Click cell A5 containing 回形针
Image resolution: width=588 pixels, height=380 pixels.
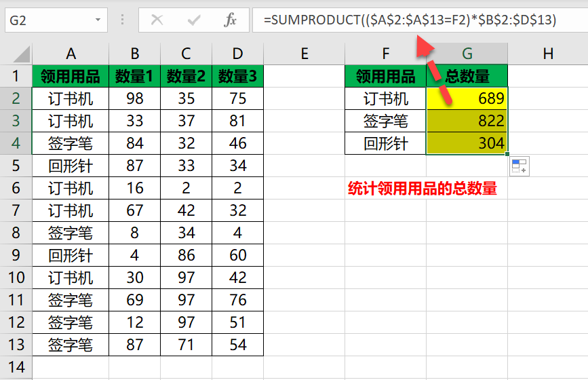[71, 166]
